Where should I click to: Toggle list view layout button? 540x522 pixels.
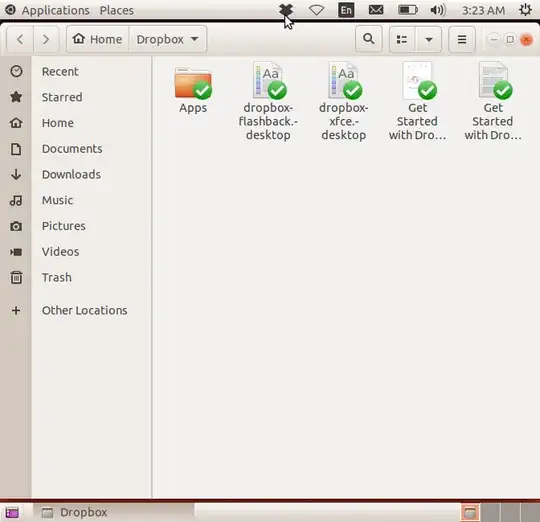point(402,39)
